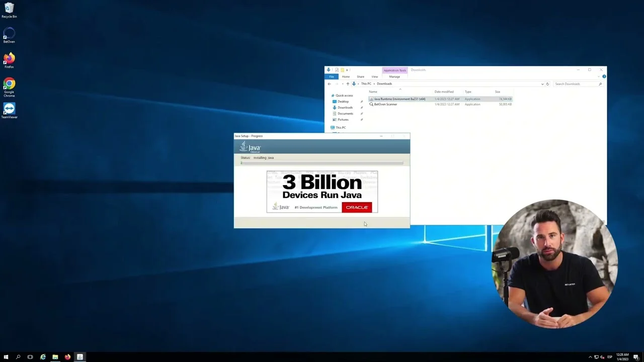The width and height of the screenshot is (644, 362).
Task: Open the Windows Start menu
Action: click(6, 357)
